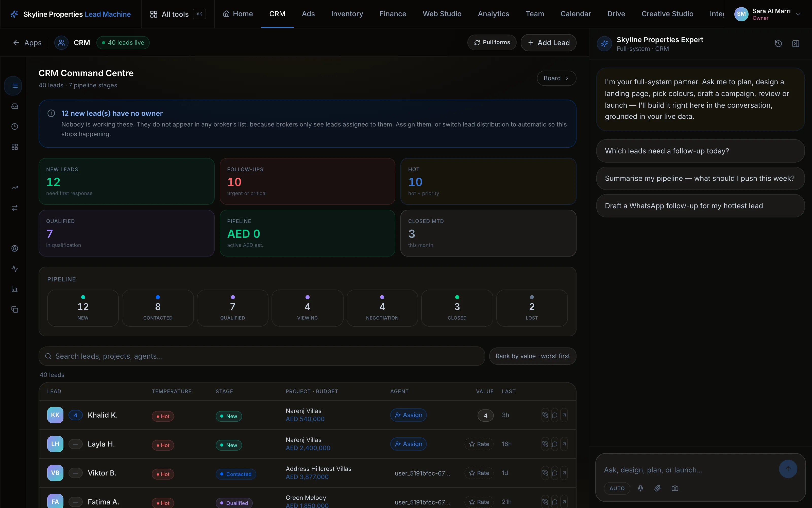
Task: Go back to Apps
Action: pyautogui.click(x=27, y=43)
